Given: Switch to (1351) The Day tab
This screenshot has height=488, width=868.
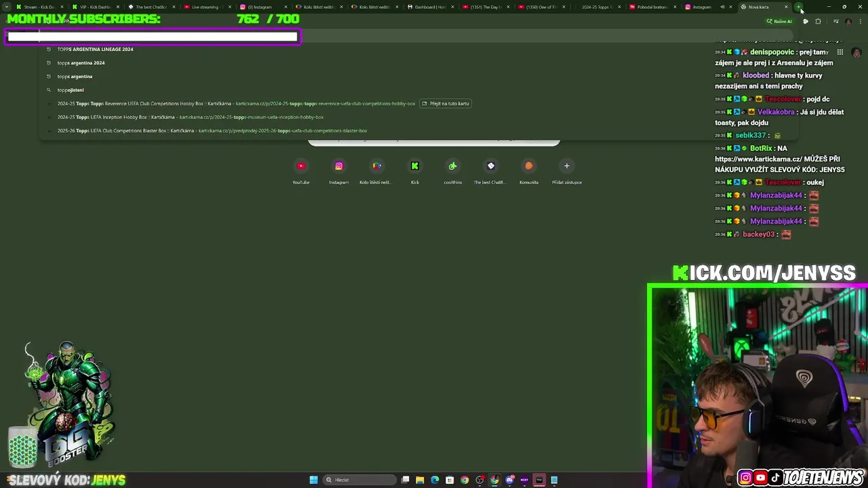Looking at the screenshot, I should pyautogui.click(x=484, y=7).
